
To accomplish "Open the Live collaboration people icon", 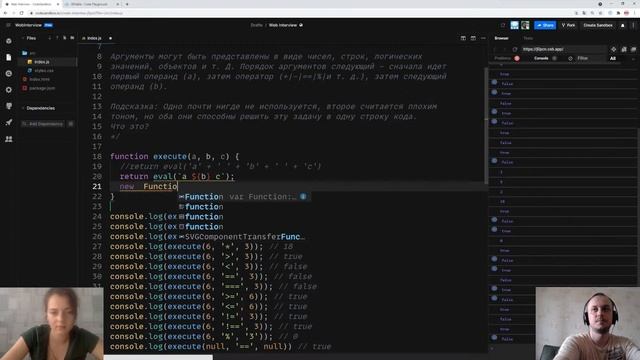I will (x=9, y=139).
